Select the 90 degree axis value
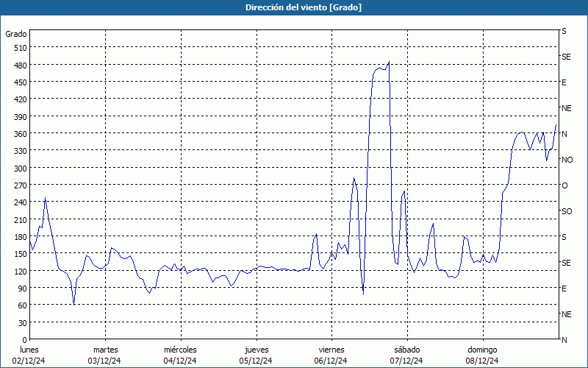Viewport: 588px width, 368px height. tap(23, 289)
